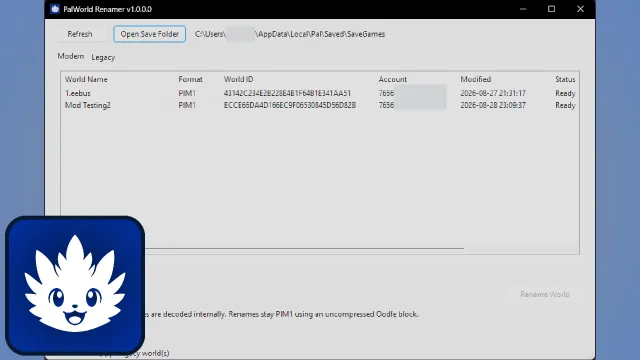Click modified date 2026-08-27 21:31:17
Viewport: 640px width, 360px height.
(493, 93)
